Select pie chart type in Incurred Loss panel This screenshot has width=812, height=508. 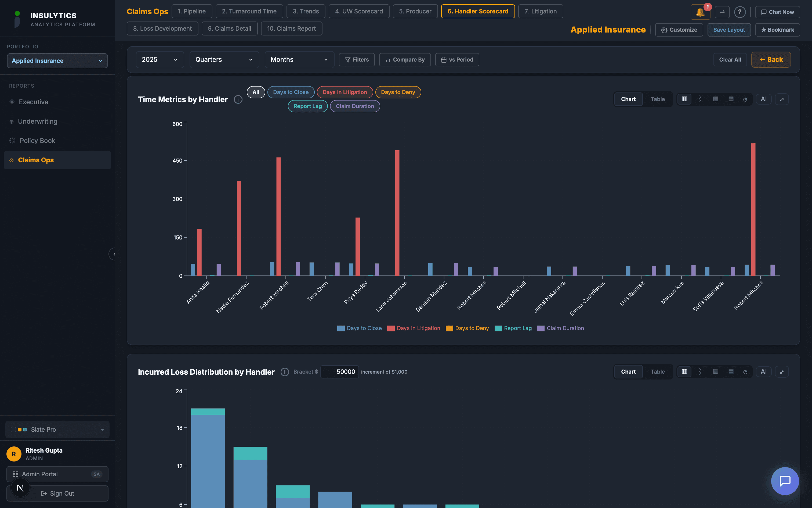tap(745, 371)
